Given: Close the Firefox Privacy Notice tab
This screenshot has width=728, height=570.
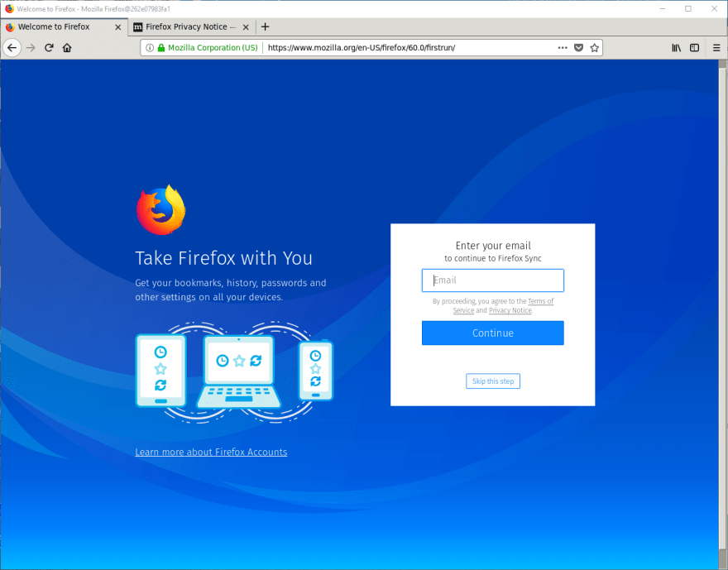Looking at the screenshot, I should (246, 27).
